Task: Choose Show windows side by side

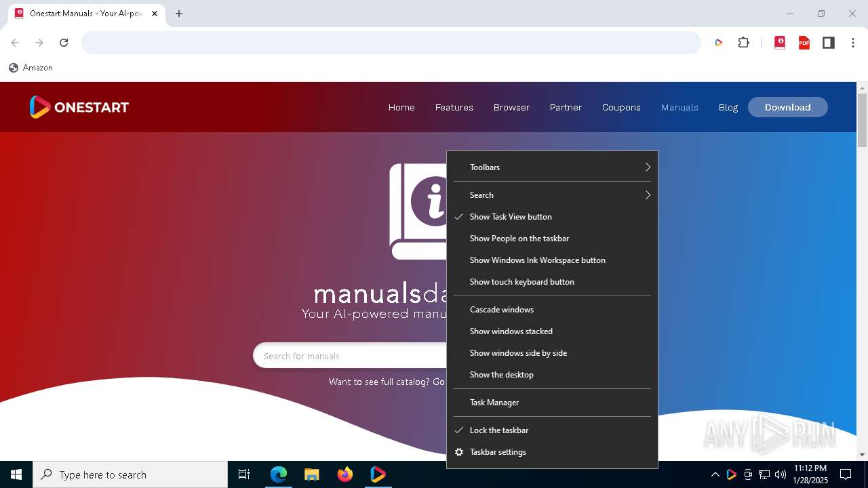Action: tap(552, 353)
